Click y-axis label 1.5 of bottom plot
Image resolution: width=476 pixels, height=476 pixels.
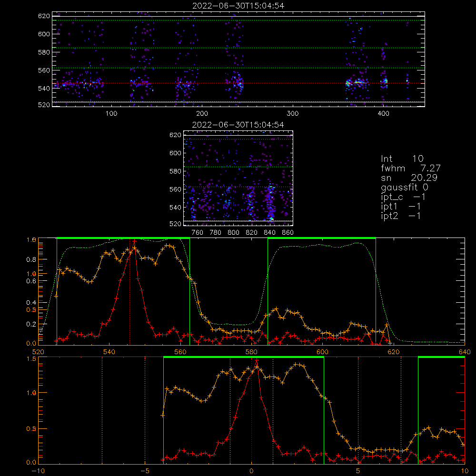click(x=31, y=358)
